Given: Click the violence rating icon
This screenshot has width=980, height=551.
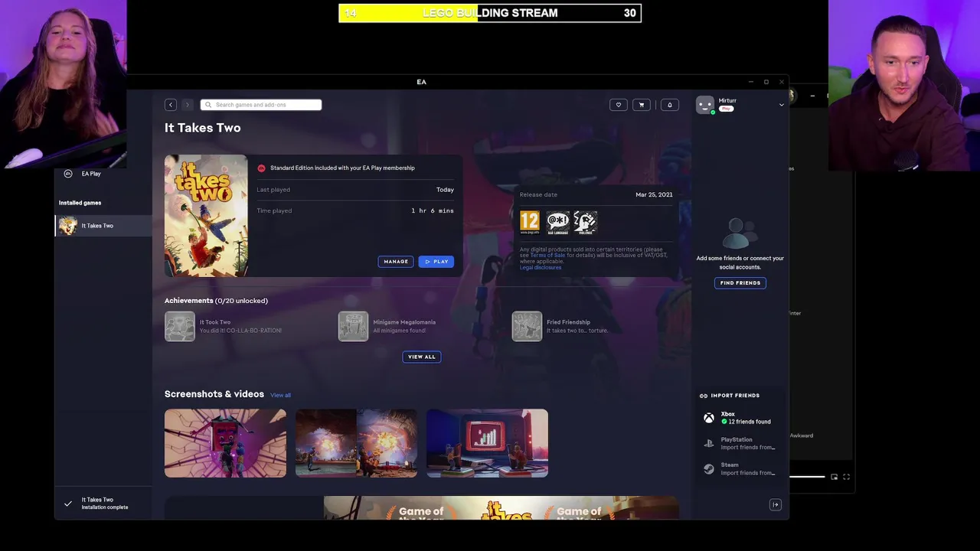Looking at the screenshot, I should click(x=586, y=223).
